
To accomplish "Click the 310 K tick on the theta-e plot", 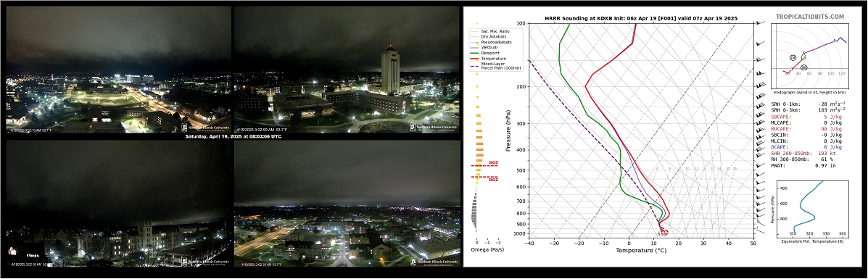I will pos(793,234).
